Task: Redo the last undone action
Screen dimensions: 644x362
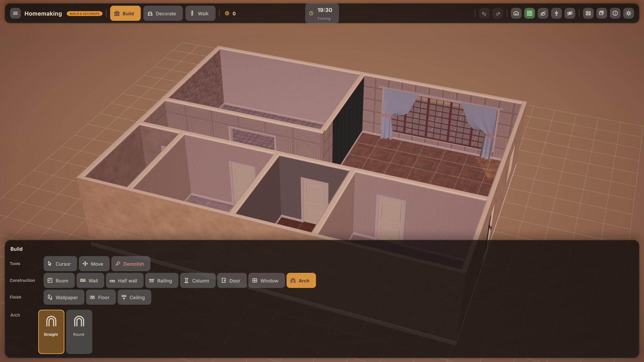Action: pyautogui.click(x=498, y=13)
